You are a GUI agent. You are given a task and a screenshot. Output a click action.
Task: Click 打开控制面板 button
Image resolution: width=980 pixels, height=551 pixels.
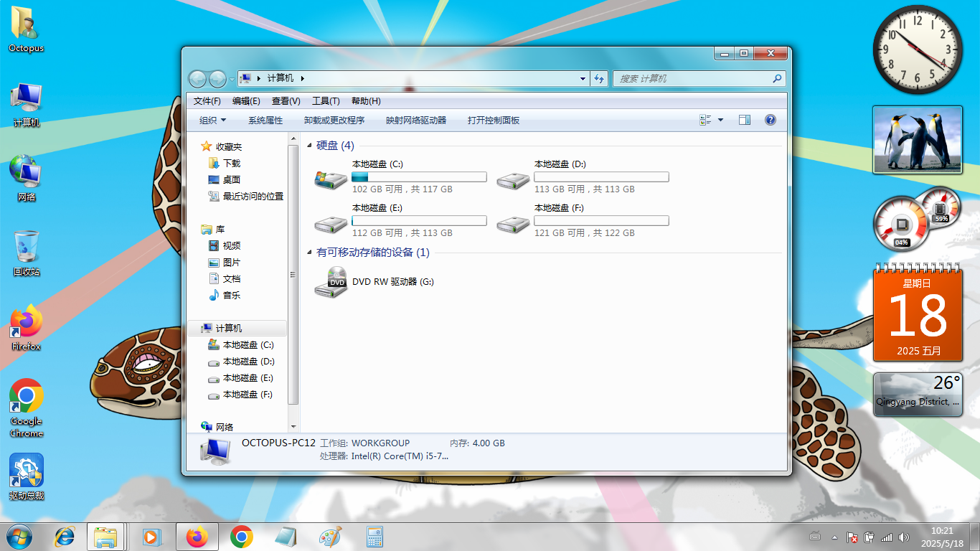pos(494,121)
